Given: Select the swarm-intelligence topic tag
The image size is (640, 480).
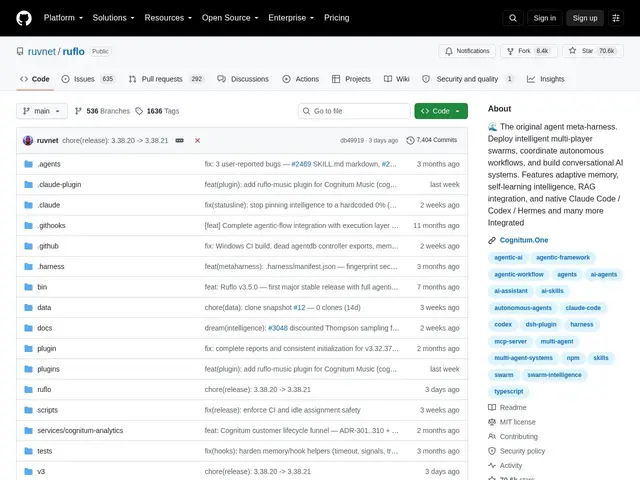Looking at the screenshot, I should tap(554, 375).
